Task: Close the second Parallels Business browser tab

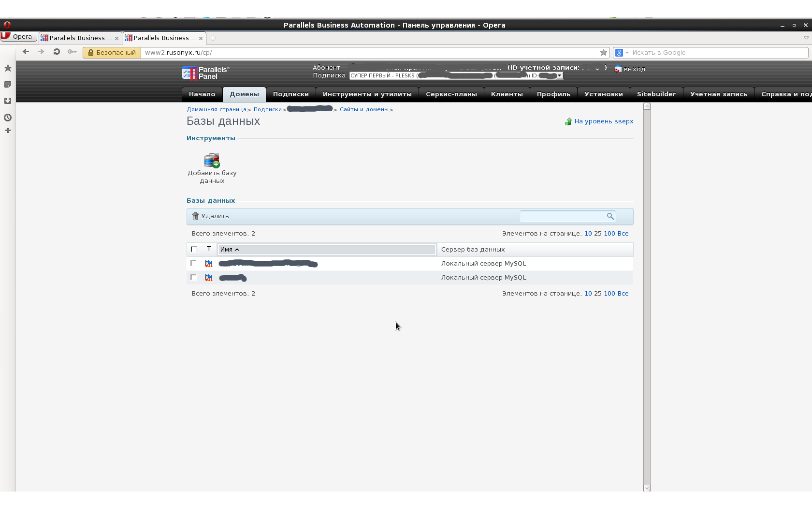Action: click(201, 38)
